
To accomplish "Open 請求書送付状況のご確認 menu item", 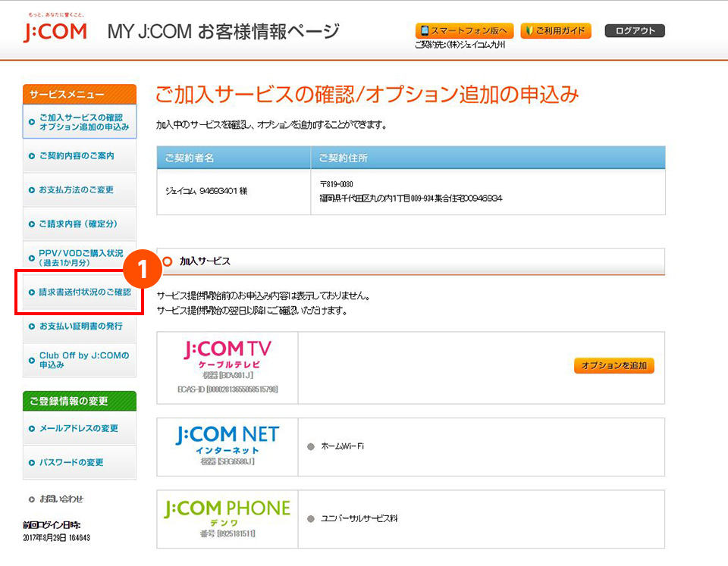I will click(x=80, y=292).
